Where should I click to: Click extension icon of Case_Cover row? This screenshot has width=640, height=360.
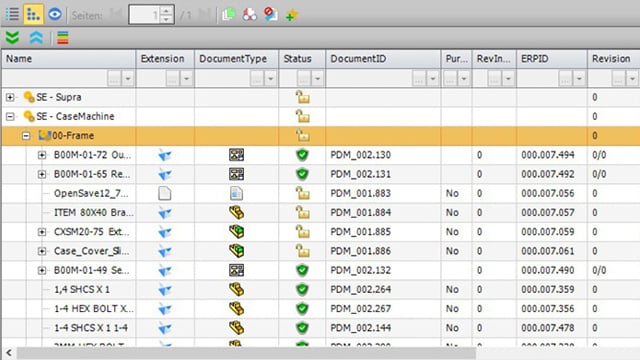coord(165,251)
